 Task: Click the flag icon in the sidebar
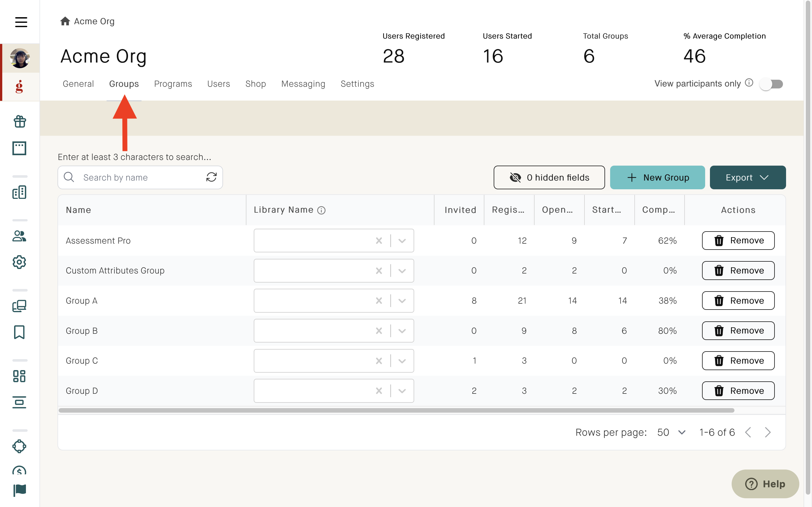tap(19, 490)
